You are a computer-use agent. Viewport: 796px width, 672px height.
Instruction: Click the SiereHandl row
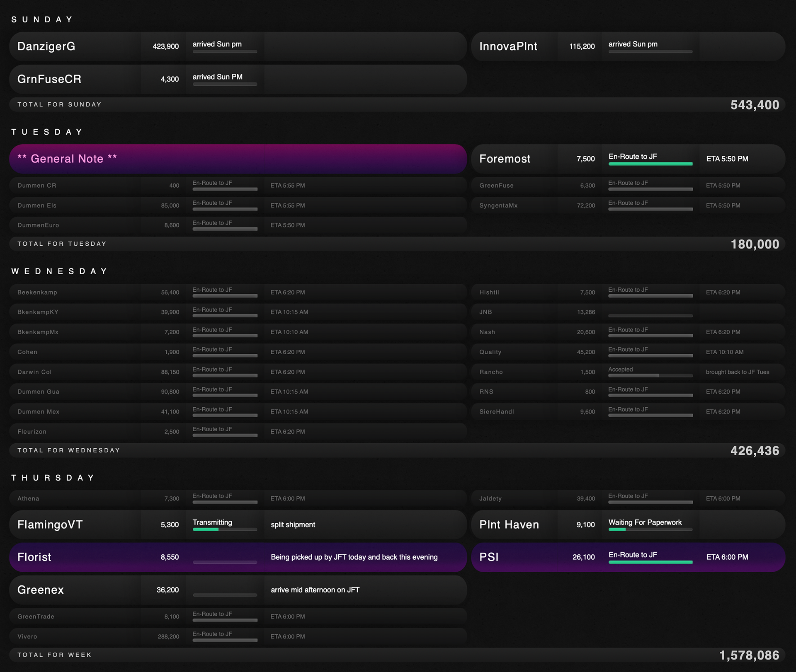(x=628, y=412)
